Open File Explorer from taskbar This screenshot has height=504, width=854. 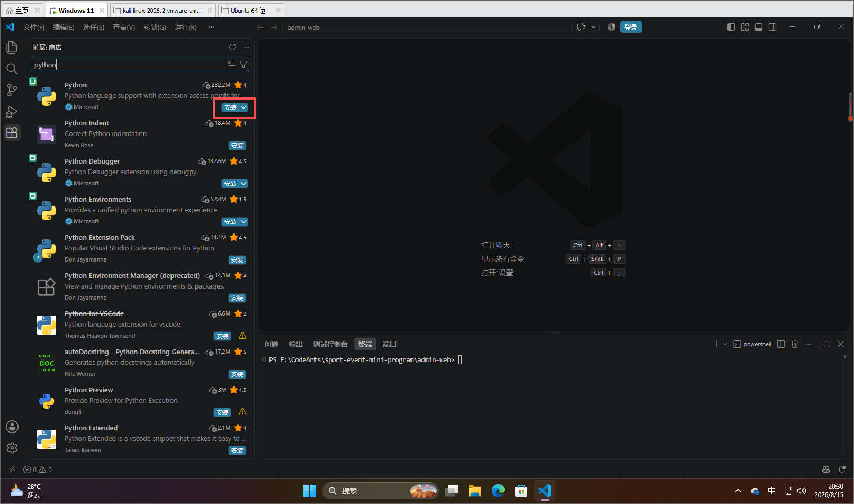(x=474, y=491)
